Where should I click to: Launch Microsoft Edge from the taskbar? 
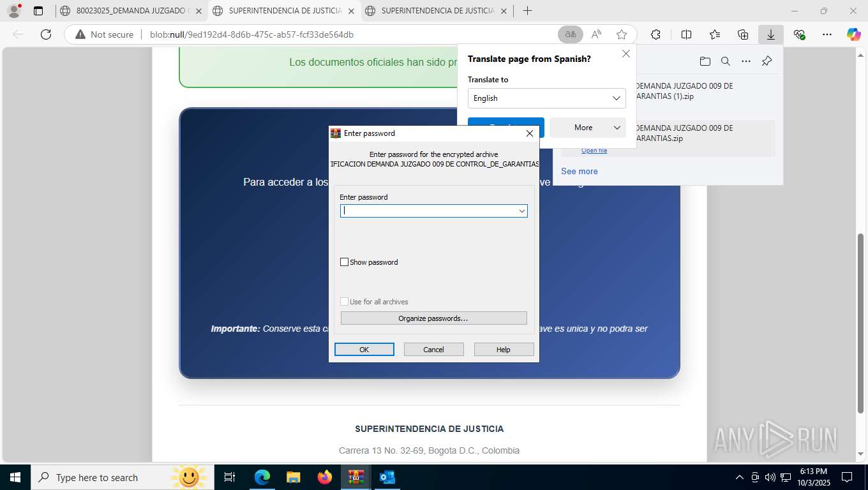(262, 477)
